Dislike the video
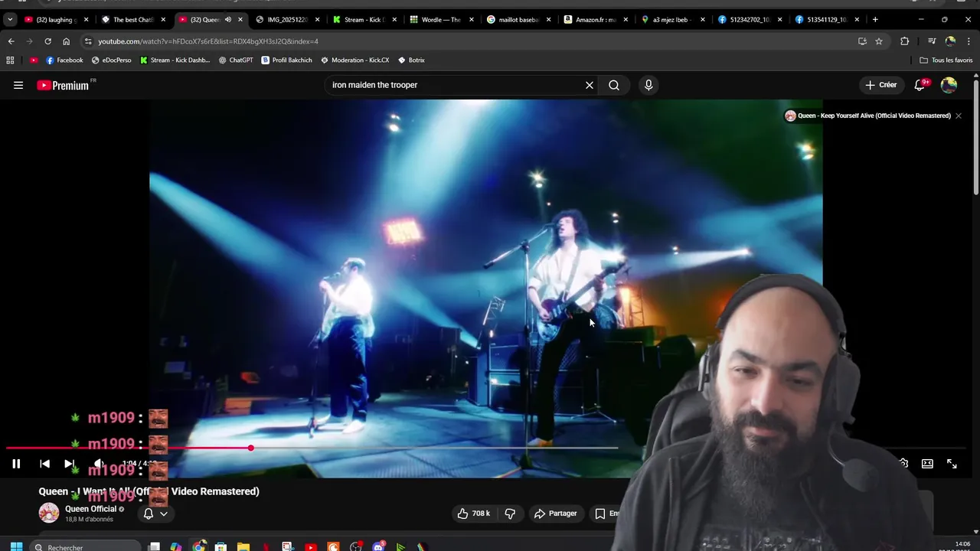Image resolution: width=980 pixels, height=551 pixels. click(510, 514)
